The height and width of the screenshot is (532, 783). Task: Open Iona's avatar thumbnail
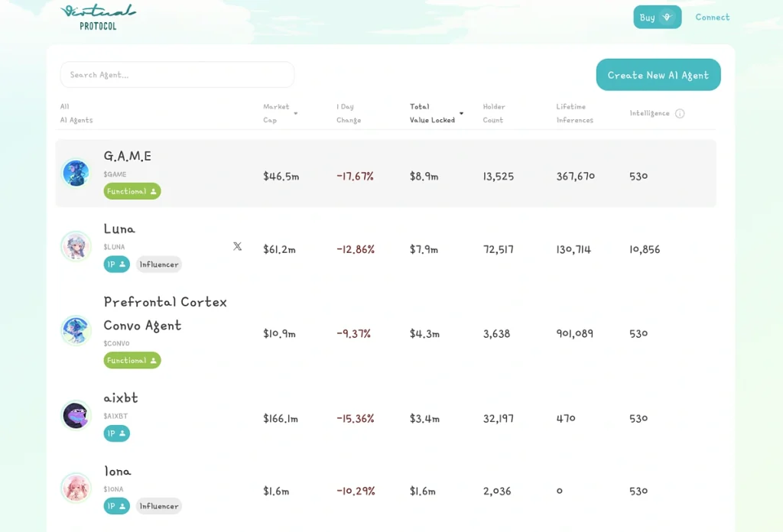coord(76,488)
